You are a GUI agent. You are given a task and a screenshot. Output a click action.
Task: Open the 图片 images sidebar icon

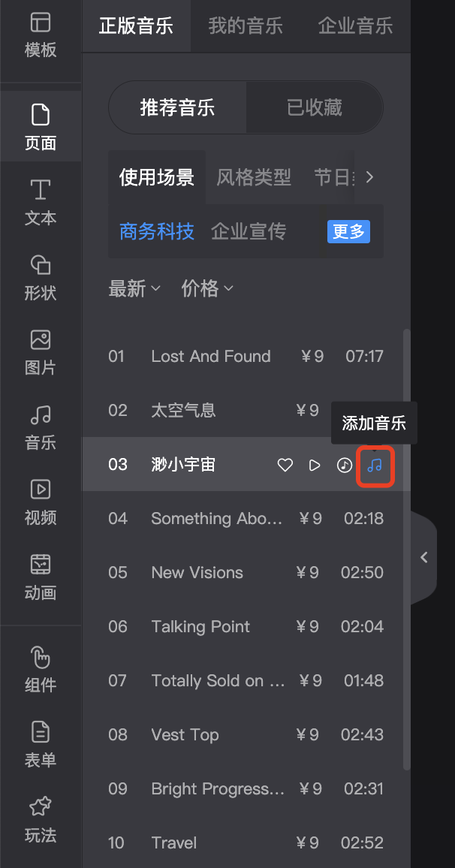[x=41, y=353]
